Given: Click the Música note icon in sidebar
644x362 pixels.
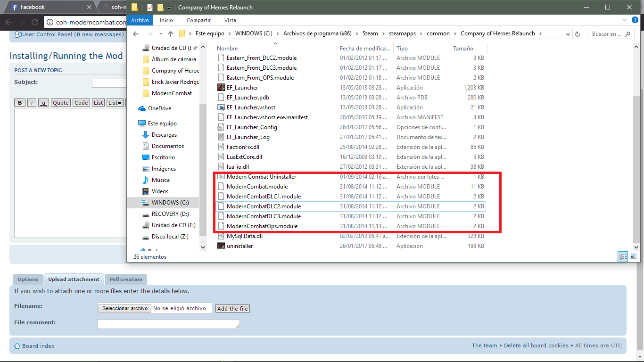Looking at the screenshot, I should click(146, 180).
